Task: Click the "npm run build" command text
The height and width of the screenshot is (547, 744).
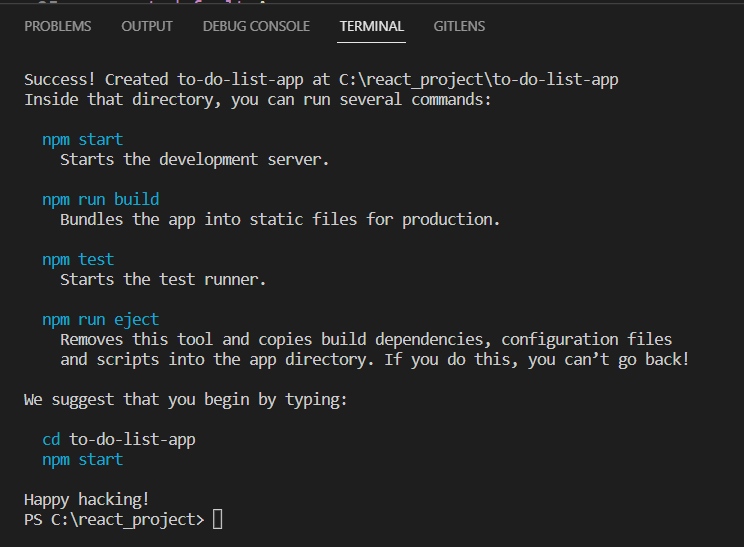Action: click(x=100, y=200)
